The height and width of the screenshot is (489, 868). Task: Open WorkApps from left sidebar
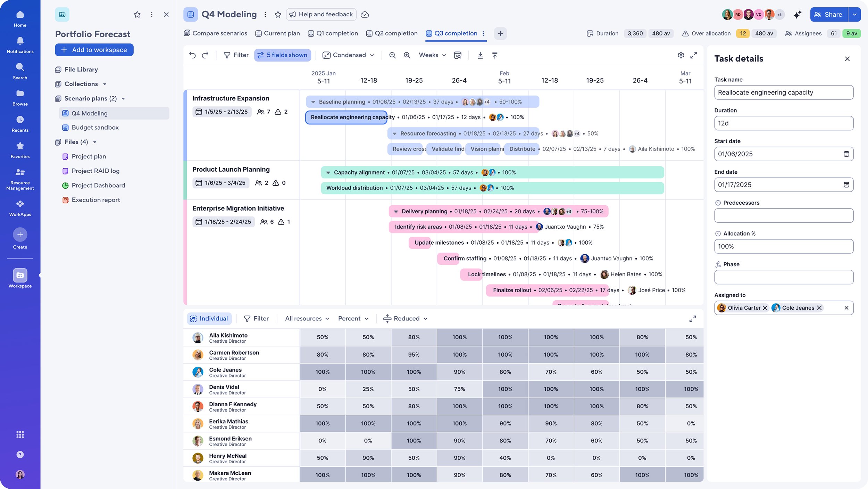click(20, 209)
